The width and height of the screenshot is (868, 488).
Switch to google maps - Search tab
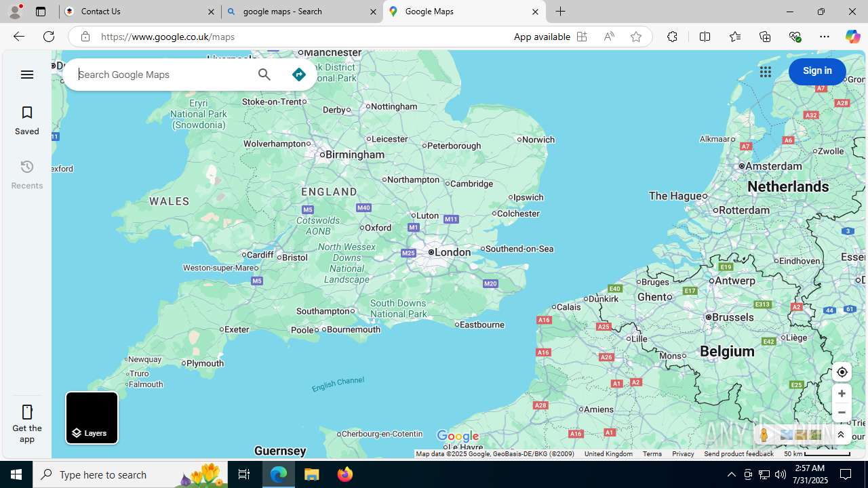click(x=302, y=12)
